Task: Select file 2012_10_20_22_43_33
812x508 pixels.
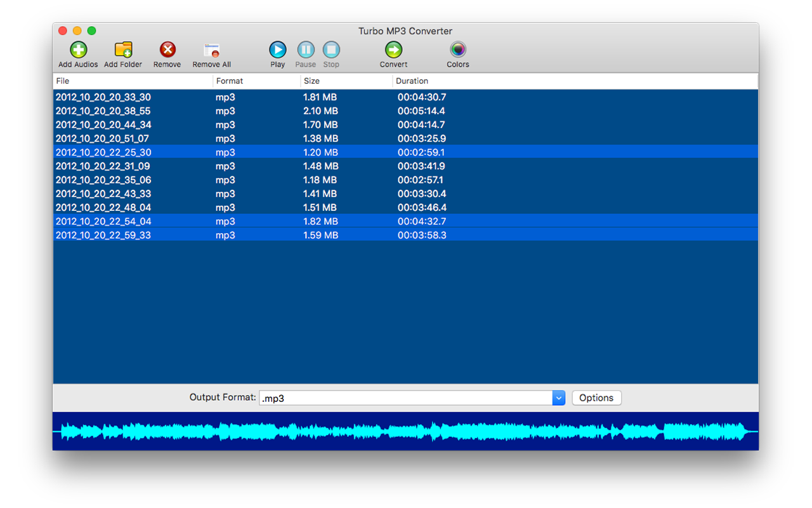Action: coord(103,194)
